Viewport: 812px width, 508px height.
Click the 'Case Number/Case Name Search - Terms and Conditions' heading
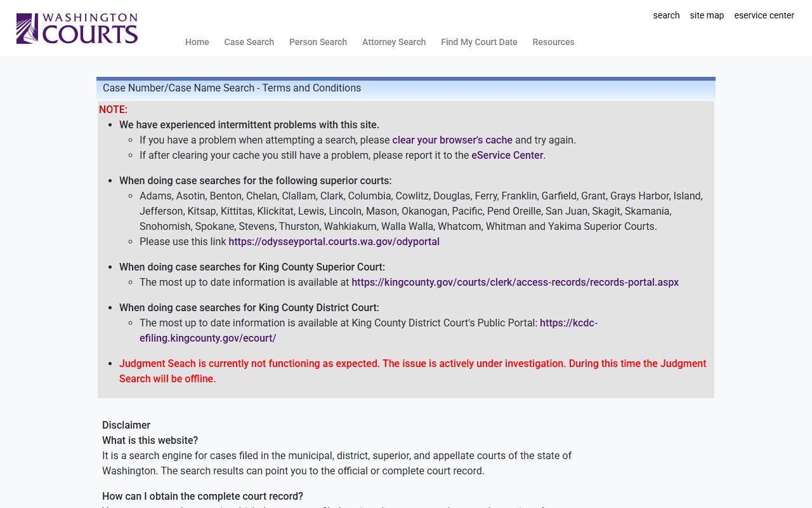[x=232, y=88]
